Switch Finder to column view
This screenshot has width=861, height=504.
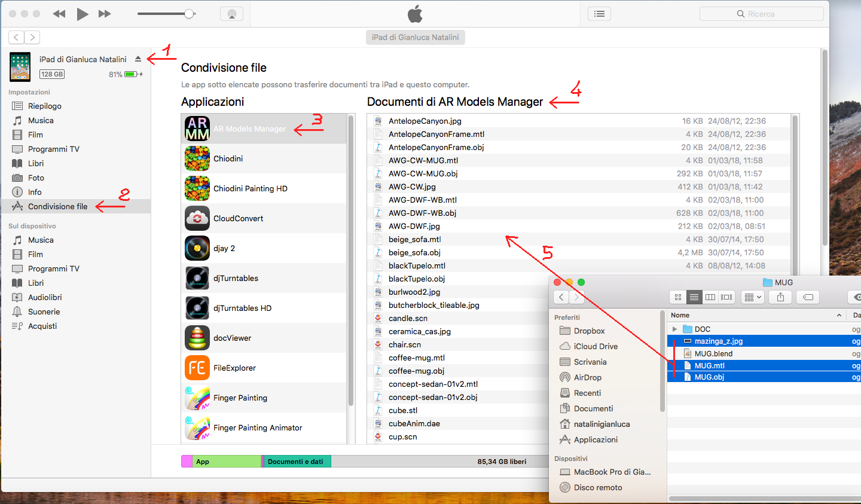click(710, 297)
